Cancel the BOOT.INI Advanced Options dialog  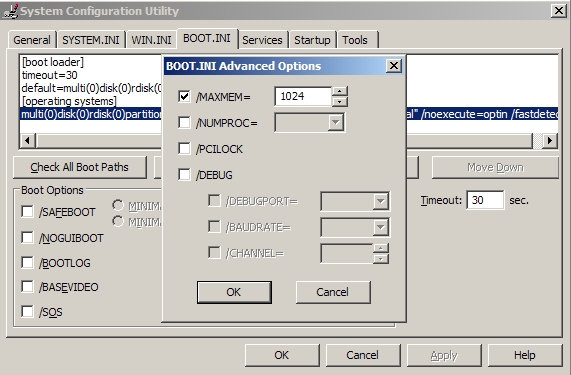333,292
